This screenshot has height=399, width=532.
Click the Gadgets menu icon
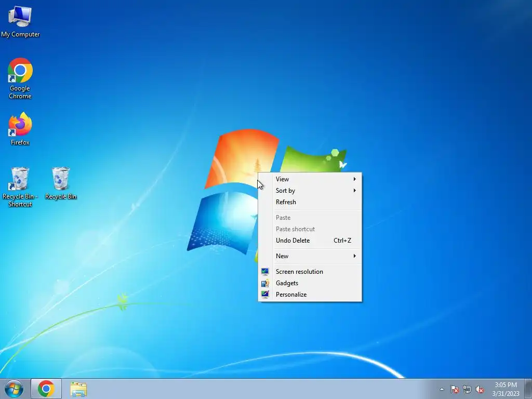[265, 283]
